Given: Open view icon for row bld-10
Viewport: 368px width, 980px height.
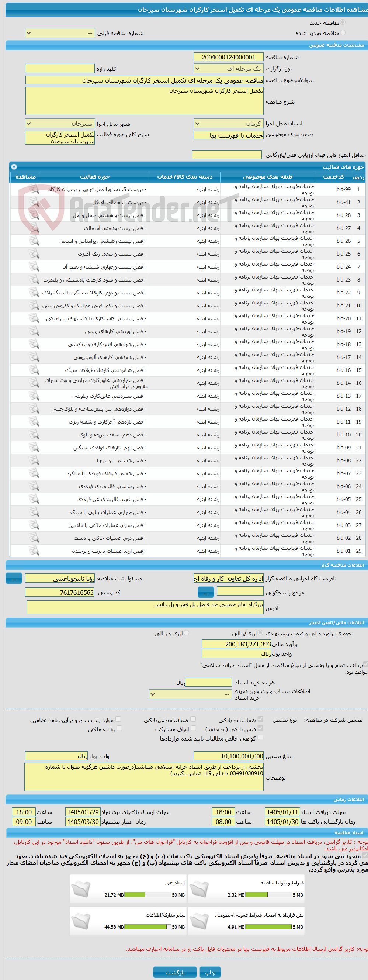Looking at the screenshot, I should pos(34,435).
